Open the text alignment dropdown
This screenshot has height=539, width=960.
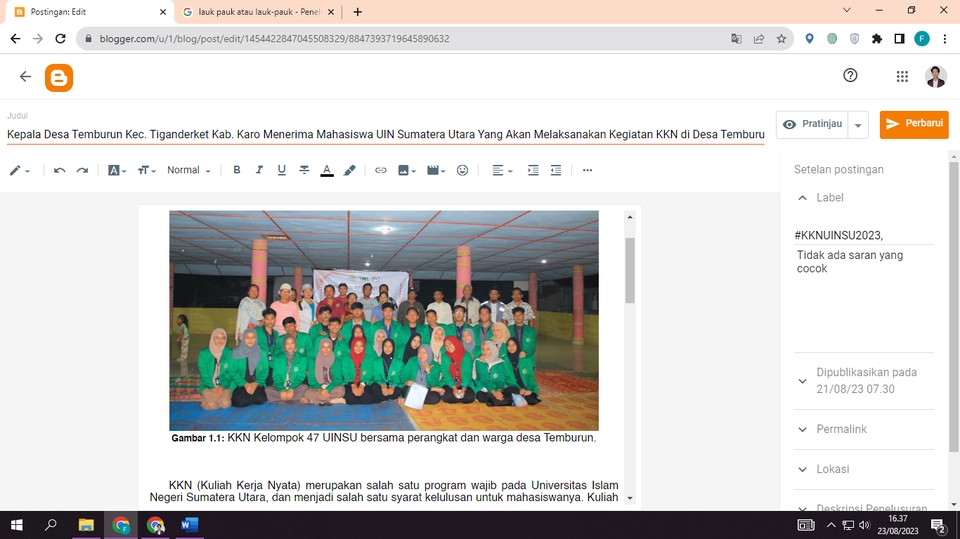pyautogui.click(x=502, y=170)
